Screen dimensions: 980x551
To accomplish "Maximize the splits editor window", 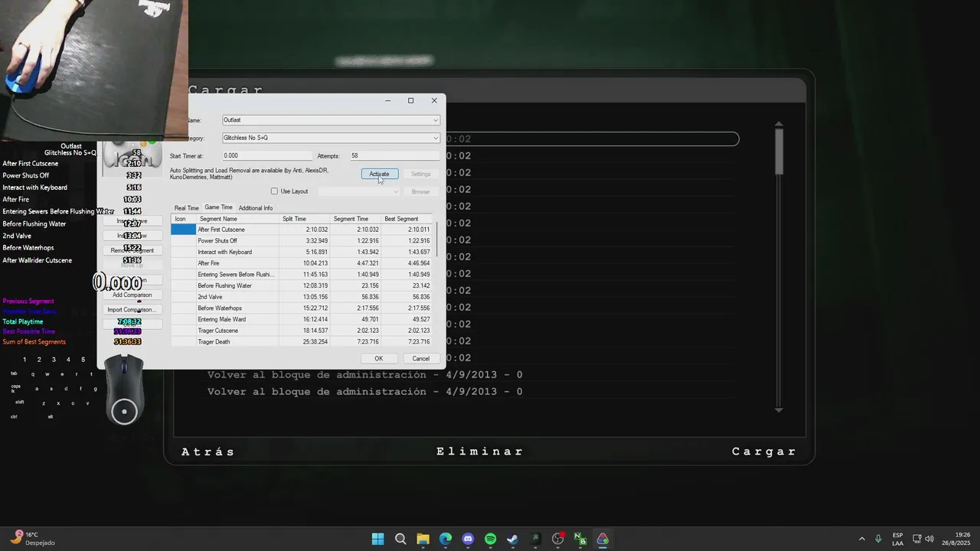I will pyautogui.click(x=411, y=100).
